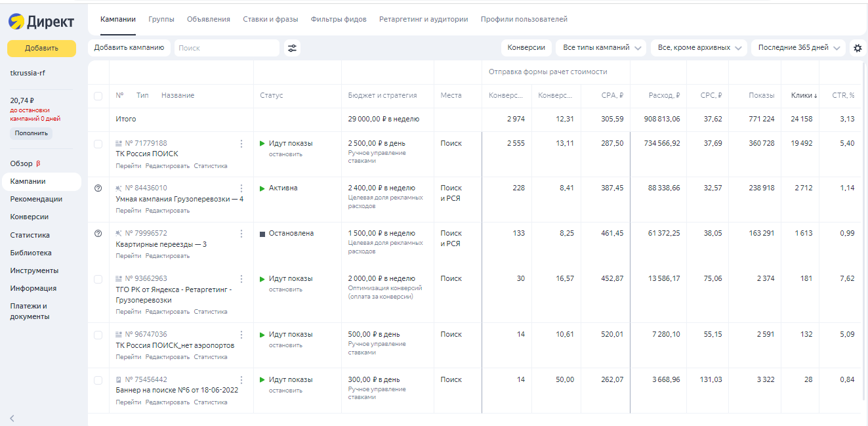Open Статистика in left sidebar
This screenshot has width=868, height=426.
[30, 235]
